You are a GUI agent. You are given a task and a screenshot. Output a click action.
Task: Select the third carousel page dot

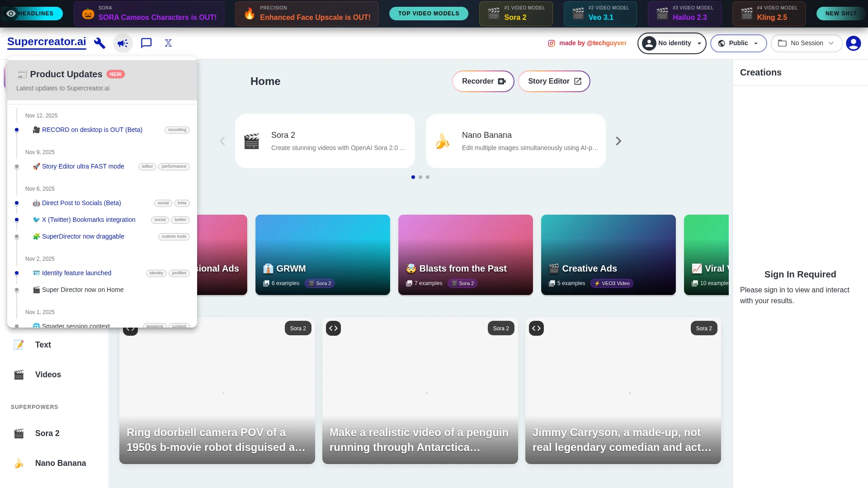(x=428, y=177)
